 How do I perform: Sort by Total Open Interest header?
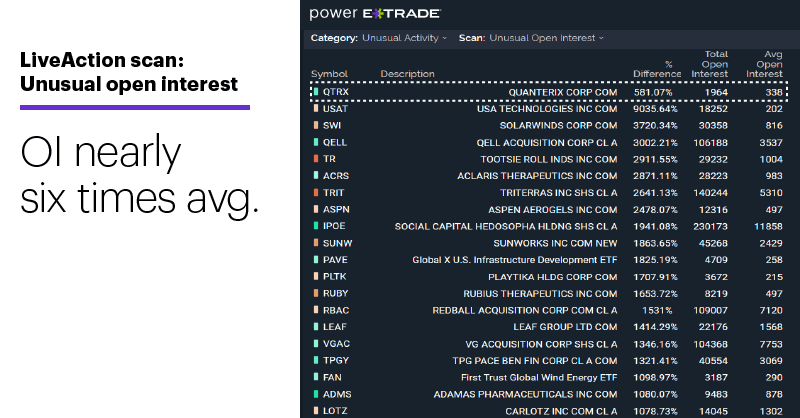710,64
